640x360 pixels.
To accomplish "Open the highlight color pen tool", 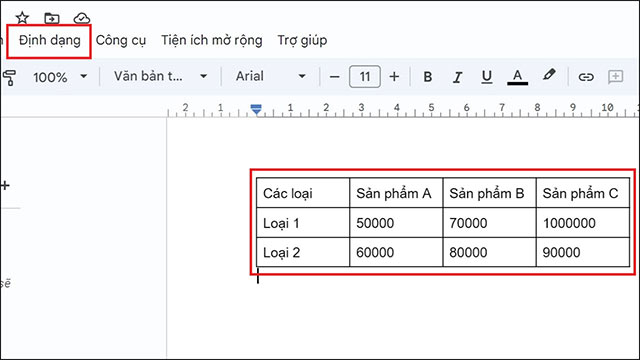I will (x=549, y=76).
